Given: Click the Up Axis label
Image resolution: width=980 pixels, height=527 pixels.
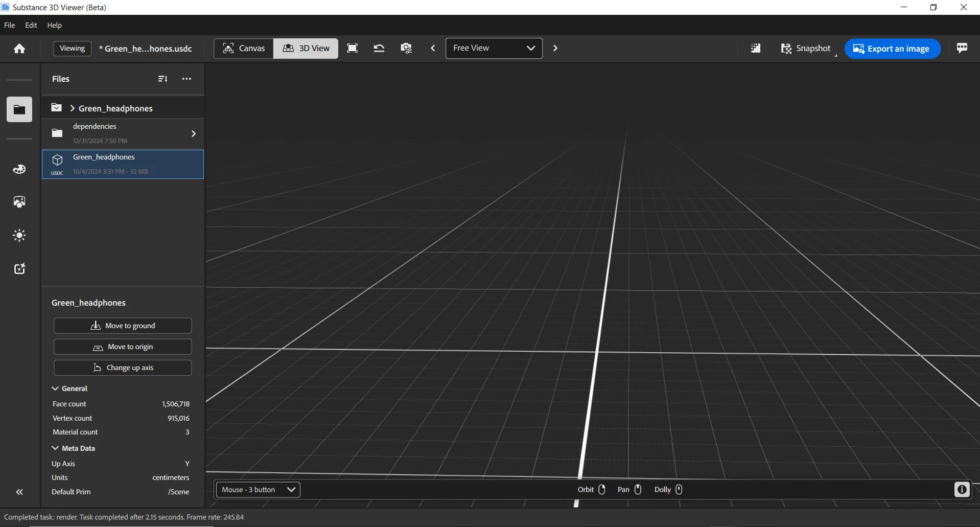Looking at the screenshot, I should pos(63,464).
